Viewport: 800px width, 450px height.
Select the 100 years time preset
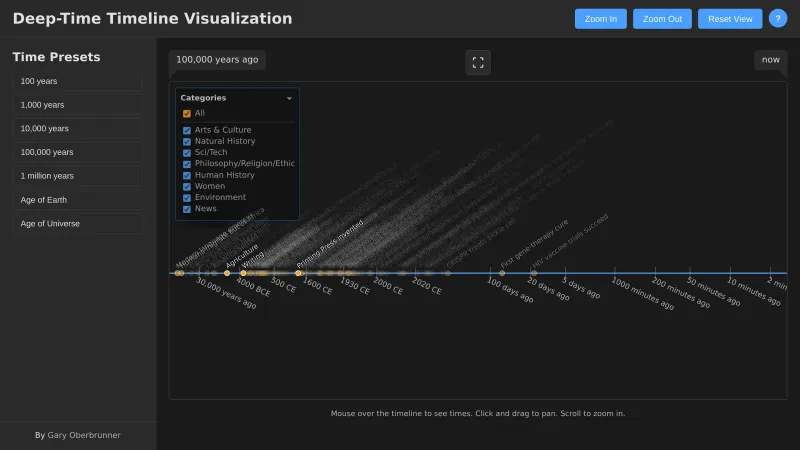click(78, 81)
